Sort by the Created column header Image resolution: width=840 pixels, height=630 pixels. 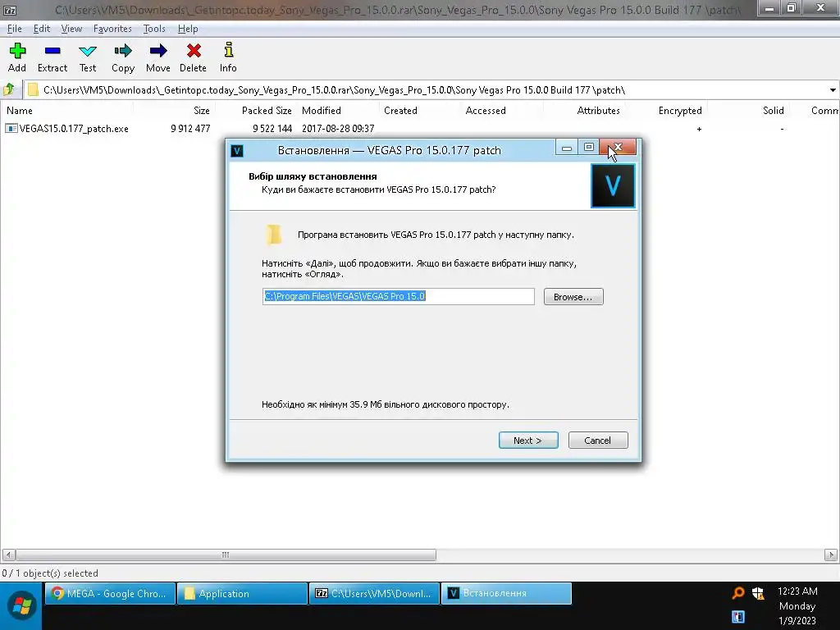[x=400, y=111]
